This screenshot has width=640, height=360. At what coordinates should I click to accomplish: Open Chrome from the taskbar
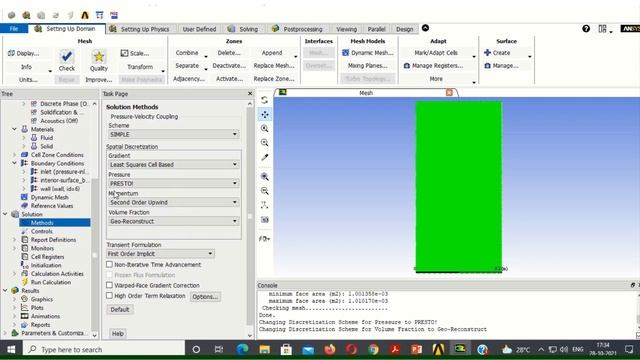click(x=373, y=349)
